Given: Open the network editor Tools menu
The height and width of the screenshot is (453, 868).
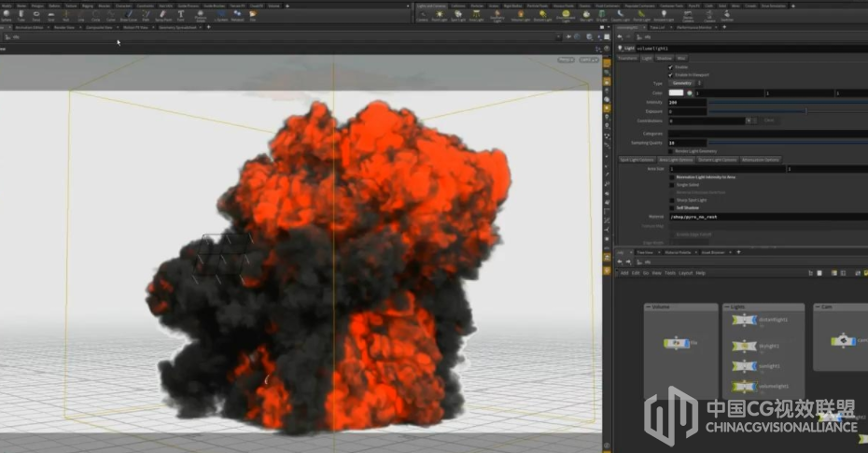Looking at the screenshot, I should click(x=670, y=273).
